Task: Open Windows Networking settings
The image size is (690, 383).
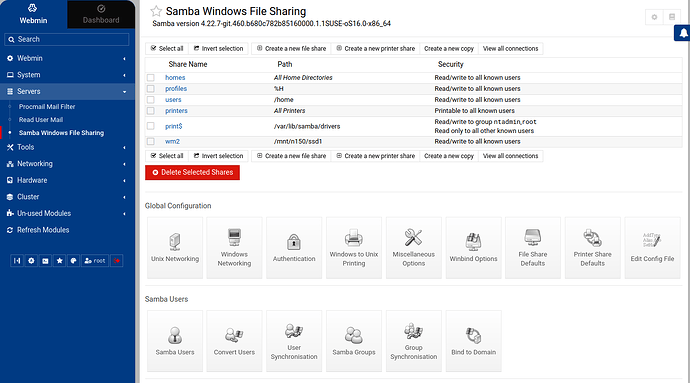Action: [x=234, y=247]
